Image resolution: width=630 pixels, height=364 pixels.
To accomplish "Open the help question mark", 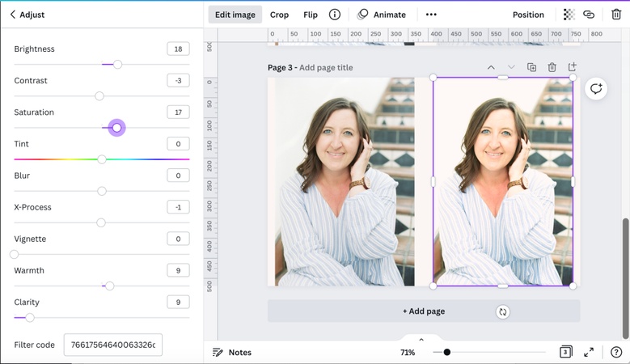I will click(616, 353).
